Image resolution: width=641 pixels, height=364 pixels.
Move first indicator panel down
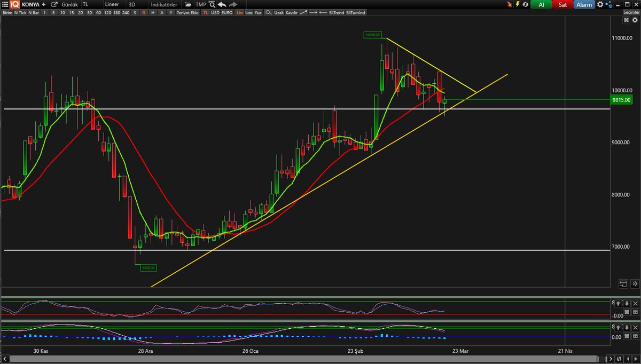pyautogui.click(x=627, y=303)
